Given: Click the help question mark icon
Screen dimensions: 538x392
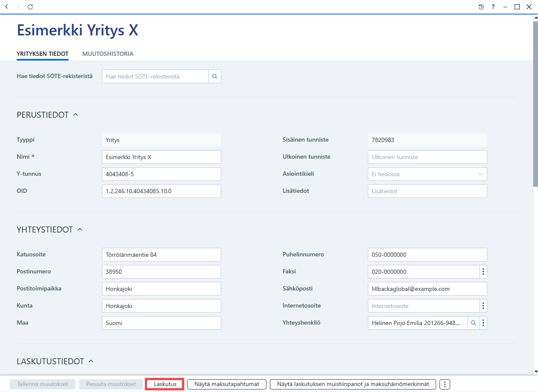Looking at the screenshot, I should (493, 7).
